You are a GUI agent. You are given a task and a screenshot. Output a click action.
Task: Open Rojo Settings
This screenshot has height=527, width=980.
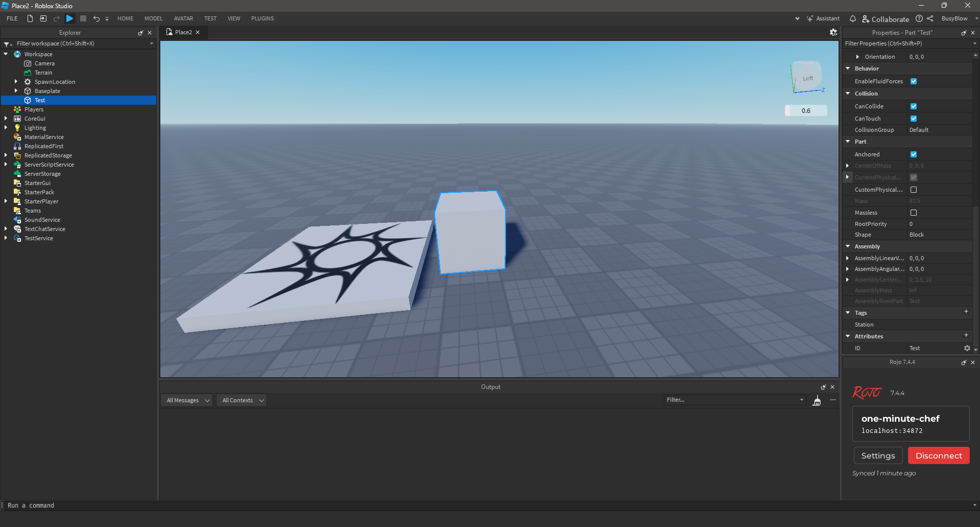[x=878, y=455]
